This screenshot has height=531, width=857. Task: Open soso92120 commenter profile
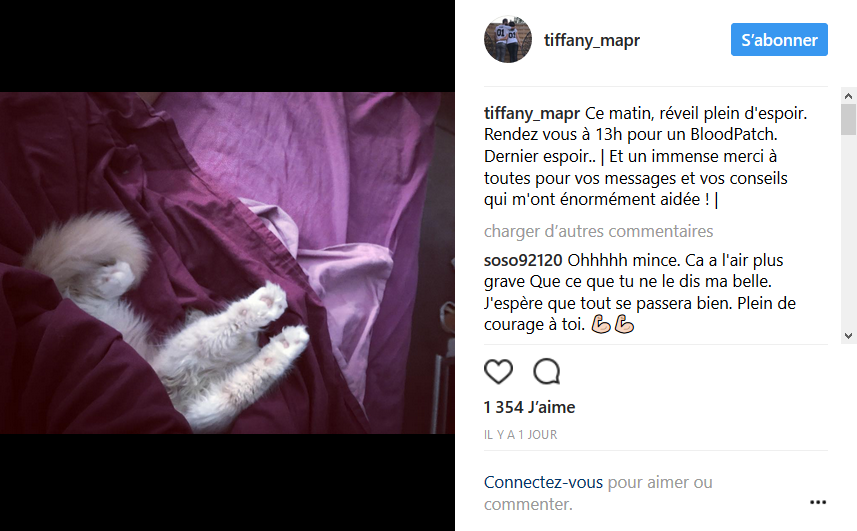point(523,260)
